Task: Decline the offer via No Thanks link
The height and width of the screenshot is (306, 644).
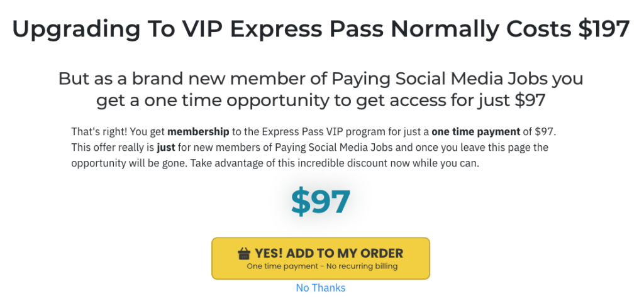Action: click(321, 288)
